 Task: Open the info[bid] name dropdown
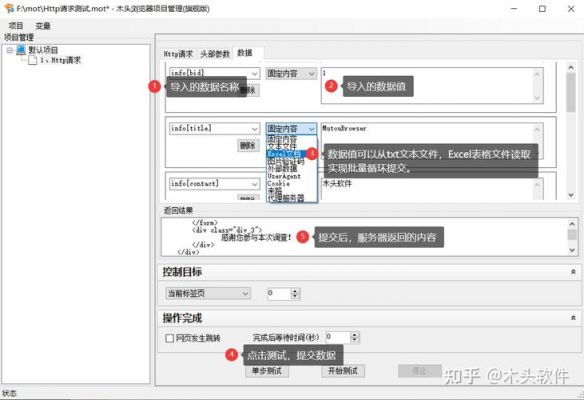(254, 73)
